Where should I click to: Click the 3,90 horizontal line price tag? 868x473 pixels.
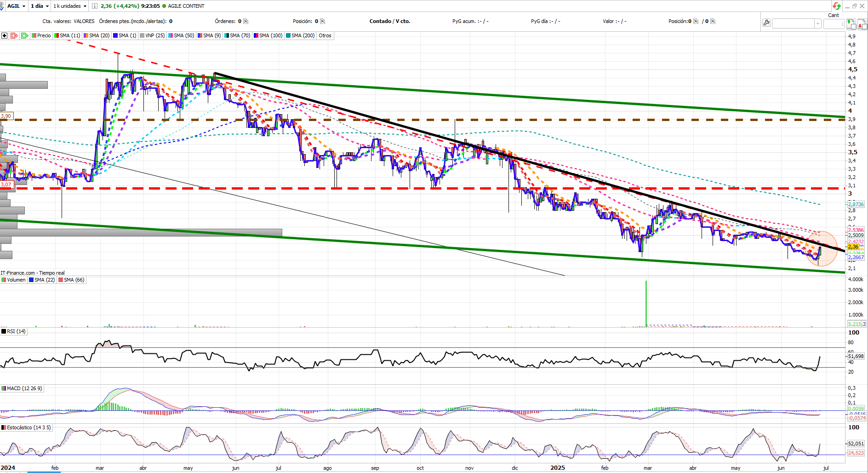point(6,116)
